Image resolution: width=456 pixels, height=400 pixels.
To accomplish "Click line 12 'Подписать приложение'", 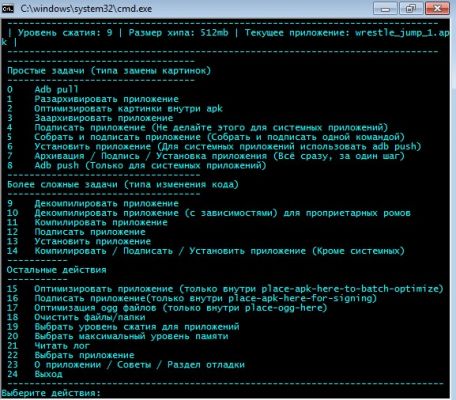I will pyautogui.click(x=76, y=232).
